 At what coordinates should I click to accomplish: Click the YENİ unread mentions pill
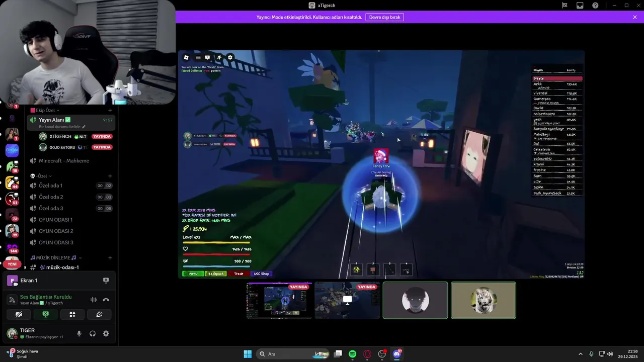pyautogui.click(x=12, y=264)
